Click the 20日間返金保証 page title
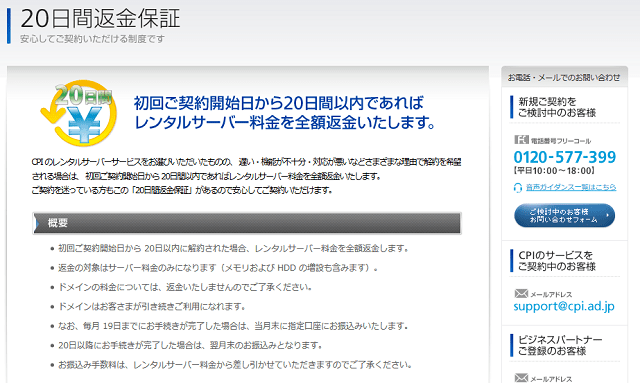640x383 pixels. coord(100,19)
